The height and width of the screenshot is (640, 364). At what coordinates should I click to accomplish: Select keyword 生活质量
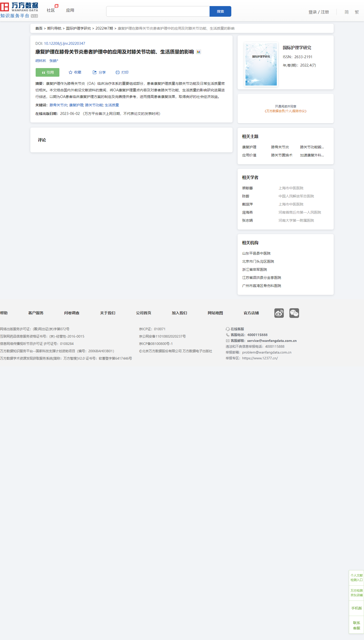(112, 105)
